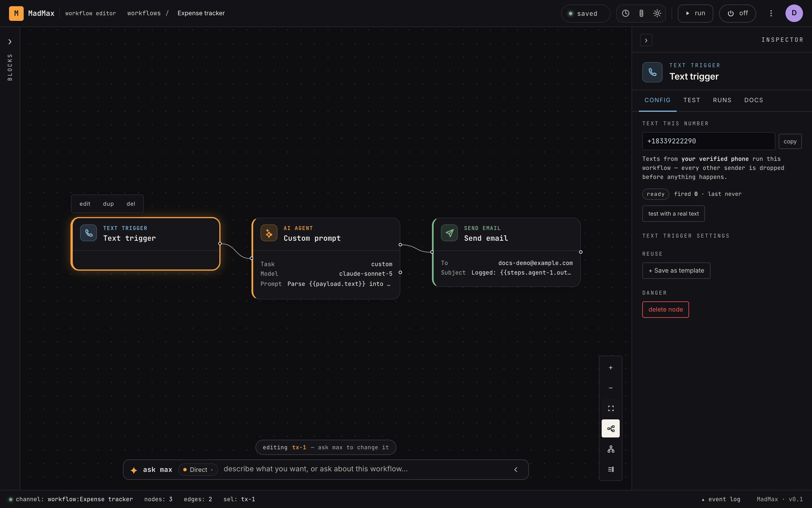812x508 pixels.
Task: Click the saved status pill
Action: (586, 14)
